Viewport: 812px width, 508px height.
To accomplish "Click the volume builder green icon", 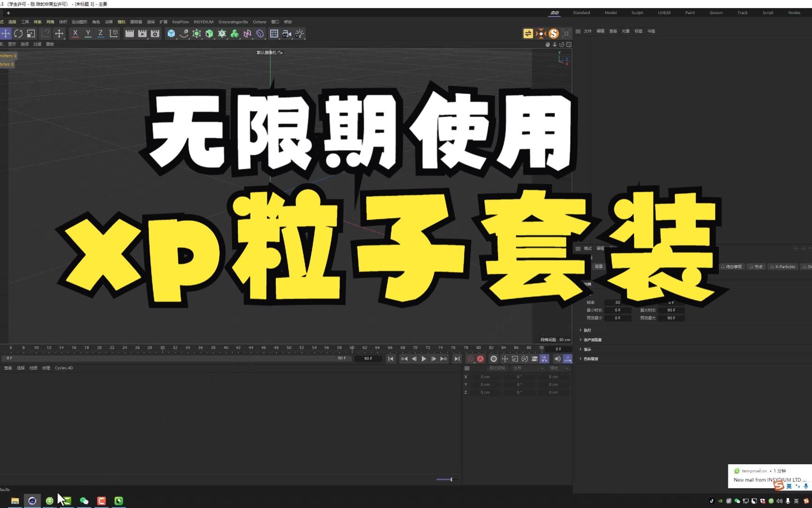I will pyautogui.click(x=234, y=33).
